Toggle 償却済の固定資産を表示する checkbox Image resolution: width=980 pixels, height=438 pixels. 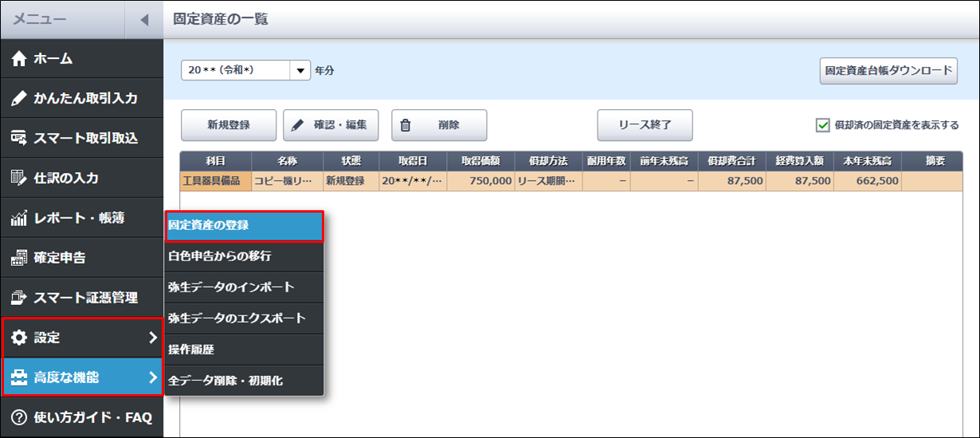tap(823, 125)
